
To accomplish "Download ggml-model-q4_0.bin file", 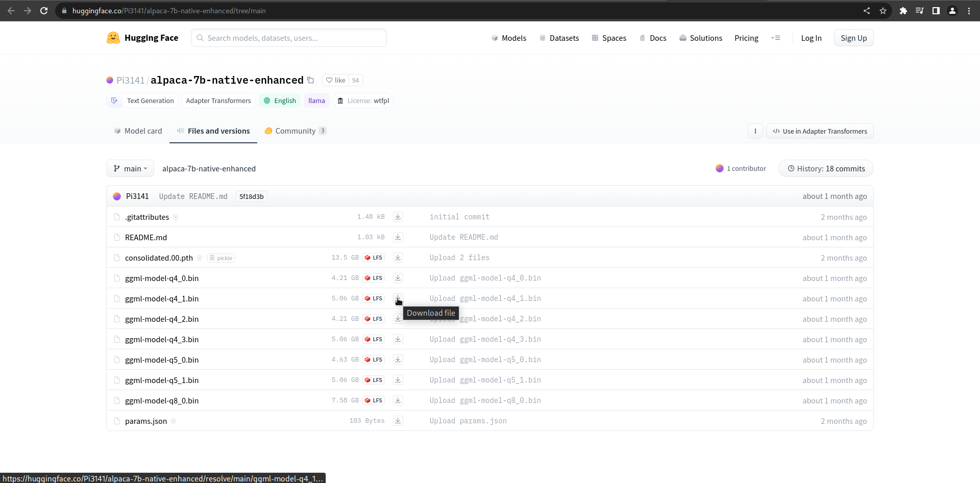I will point(398,278).
